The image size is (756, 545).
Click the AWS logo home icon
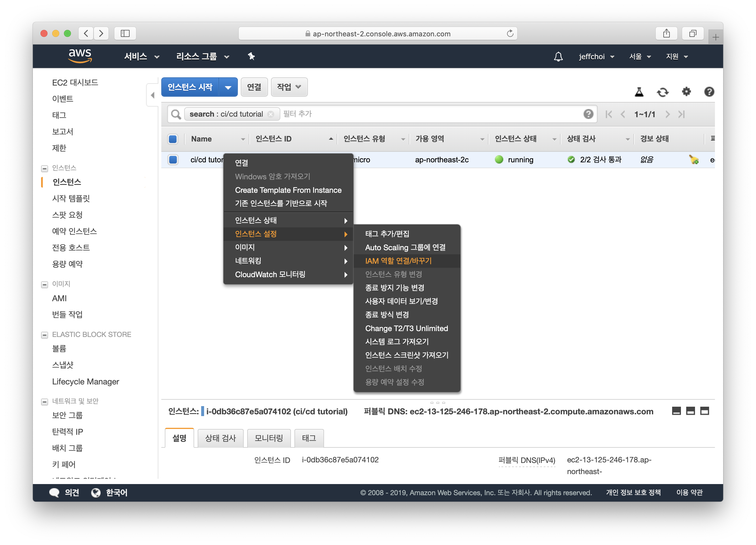(x=80, y=56)
